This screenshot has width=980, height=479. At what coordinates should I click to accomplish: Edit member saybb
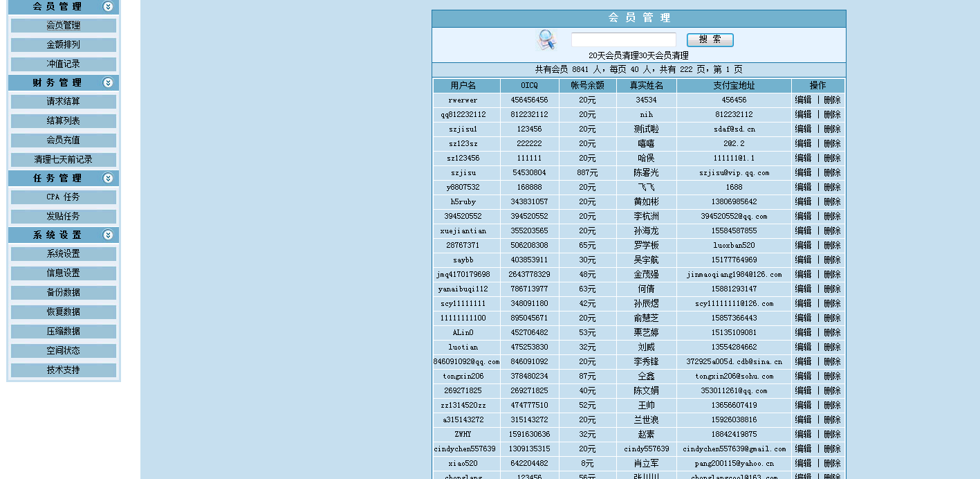[x=803, y=260]
